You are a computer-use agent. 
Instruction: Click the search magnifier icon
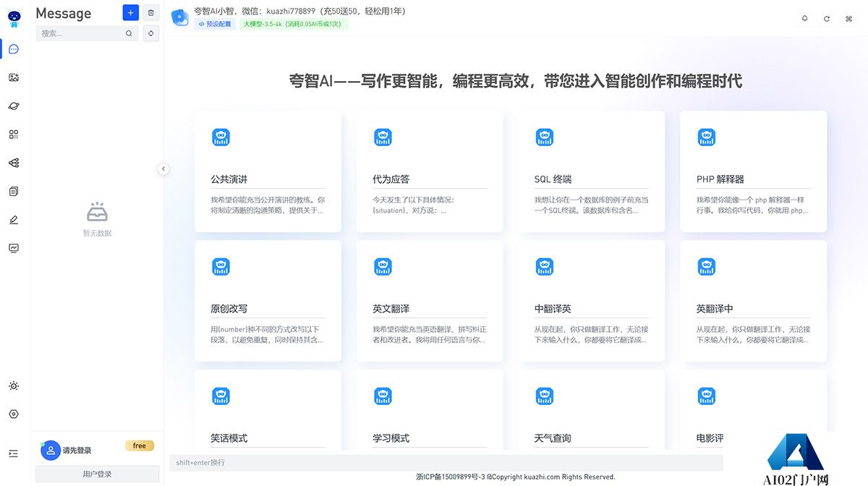click(129, 33)
